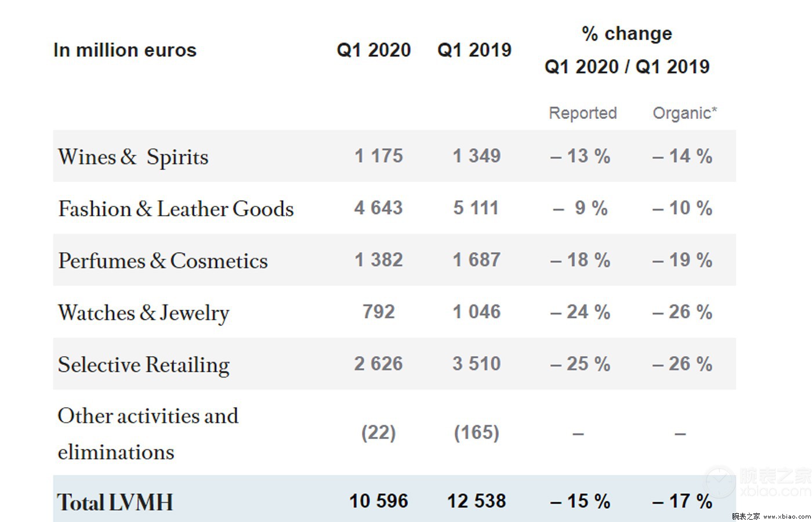The width and height of the screenshot is (812, 522).
Task: Click the % change header text
Action: [x=627, y=34]
